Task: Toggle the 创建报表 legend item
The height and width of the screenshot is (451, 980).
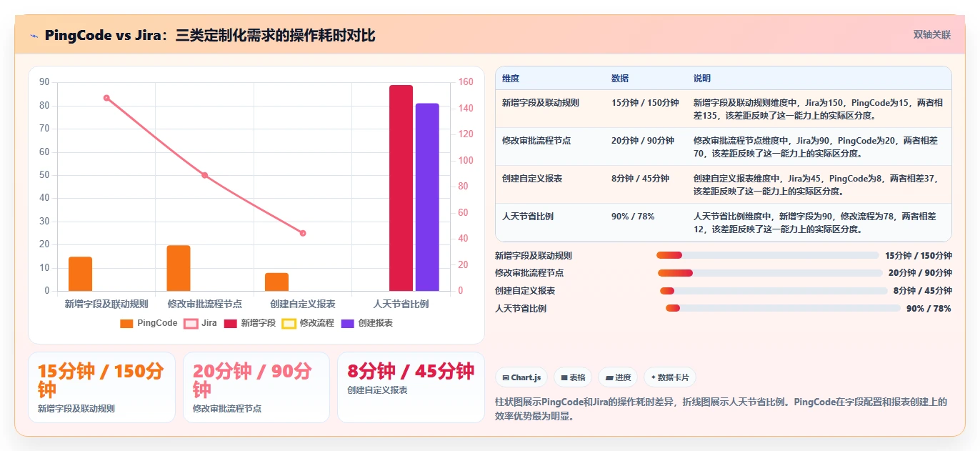Action: point(366,323)
